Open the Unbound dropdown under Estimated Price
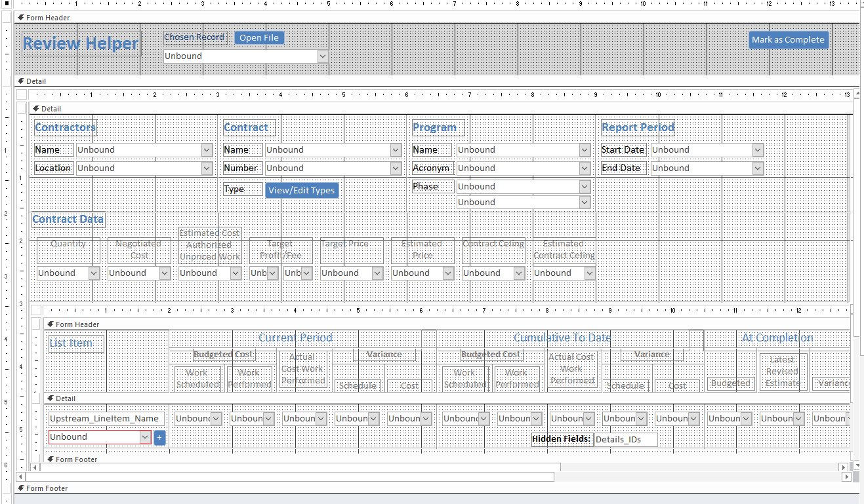Screen dimensions: 864x504 point(448,273)
